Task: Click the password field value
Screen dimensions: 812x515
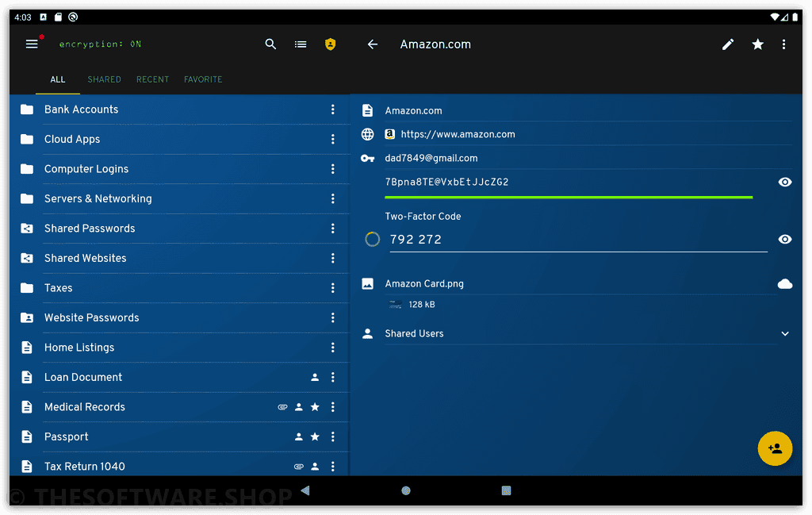Action: pos(446,182)
